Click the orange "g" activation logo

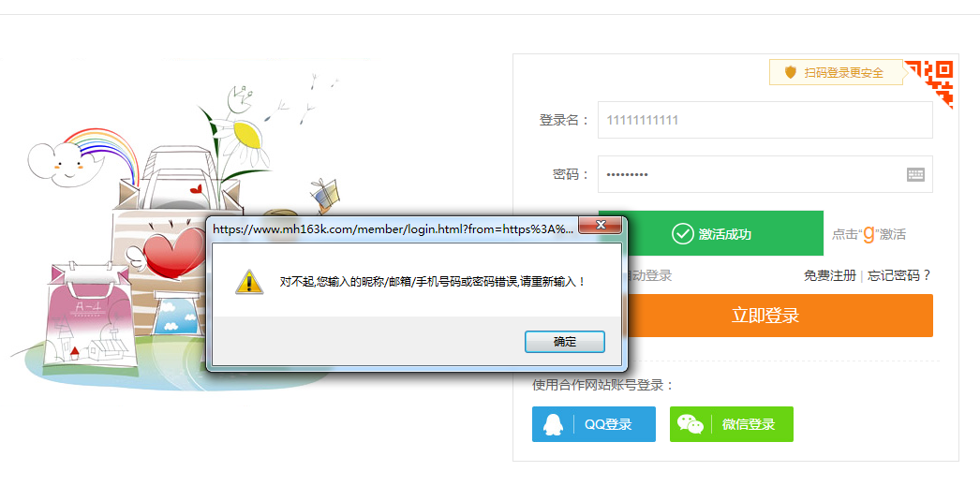[869, 233]
